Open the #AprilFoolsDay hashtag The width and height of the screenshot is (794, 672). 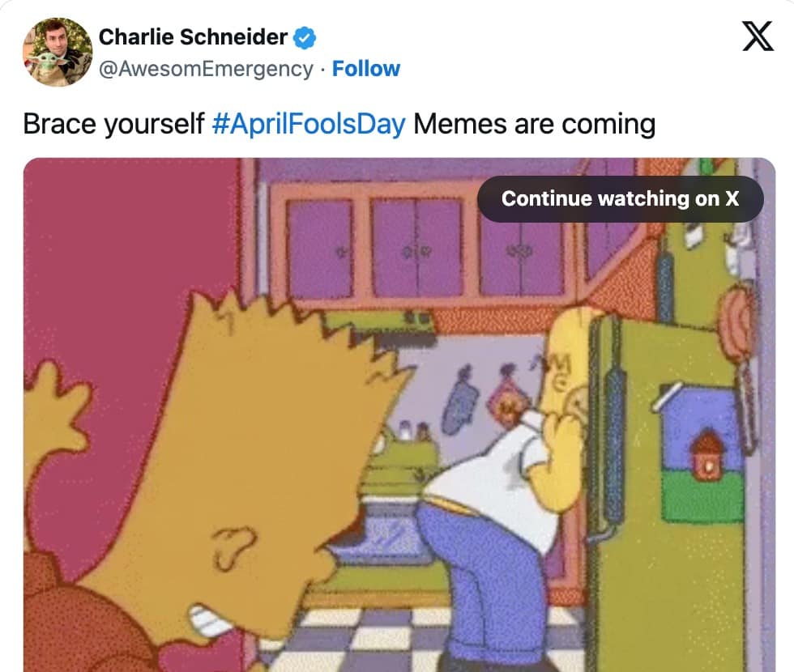[309, 124]
